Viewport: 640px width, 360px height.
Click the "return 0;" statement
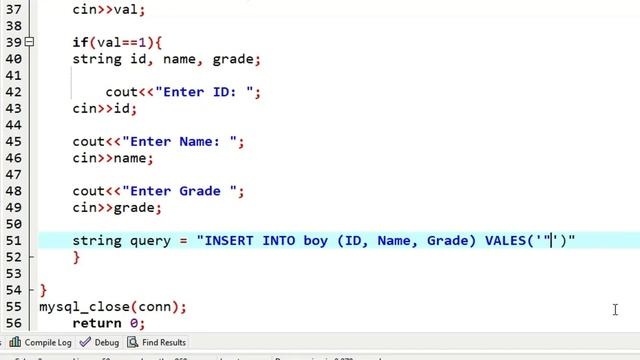[109, 323]
